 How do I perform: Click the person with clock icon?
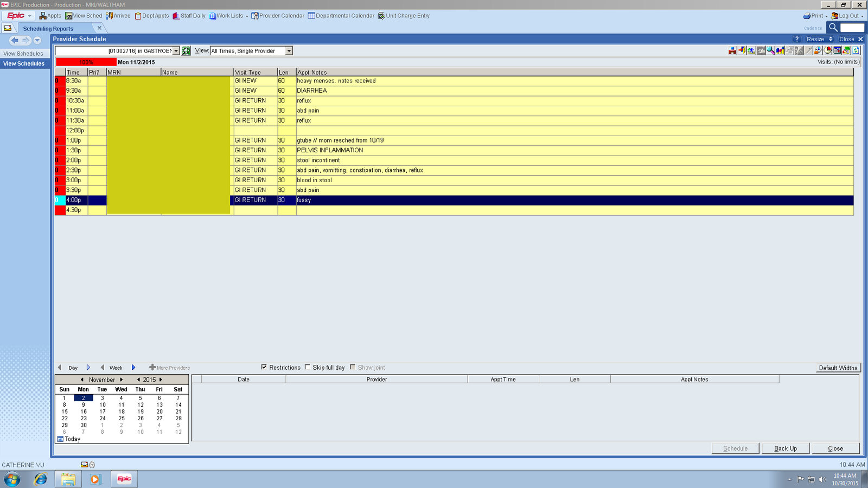[x=818, y=50]
